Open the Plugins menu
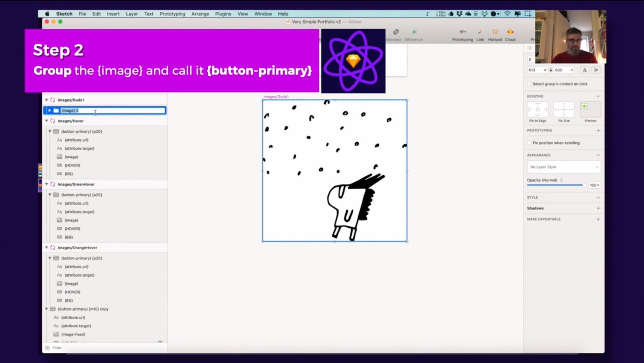Screen dimensions: 644x363 coord(223,14)
